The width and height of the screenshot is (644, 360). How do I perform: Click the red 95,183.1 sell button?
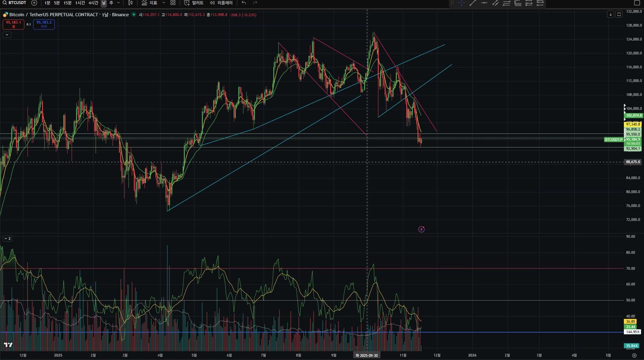click(13, 24)
